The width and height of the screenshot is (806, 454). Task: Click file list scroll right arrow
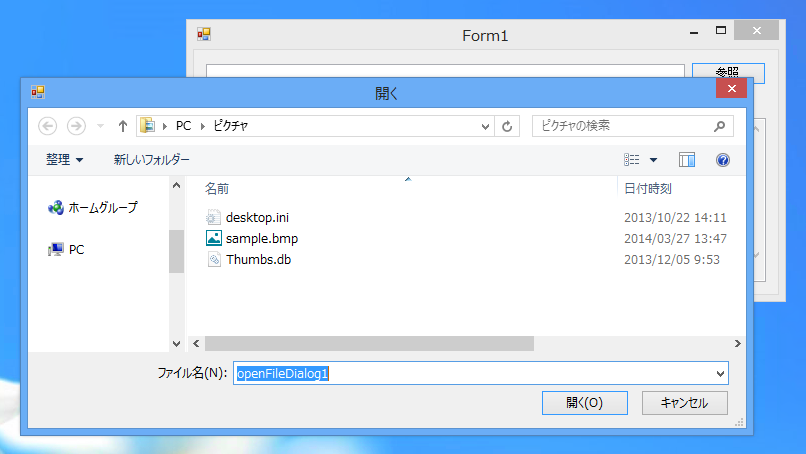pos(738,343)
